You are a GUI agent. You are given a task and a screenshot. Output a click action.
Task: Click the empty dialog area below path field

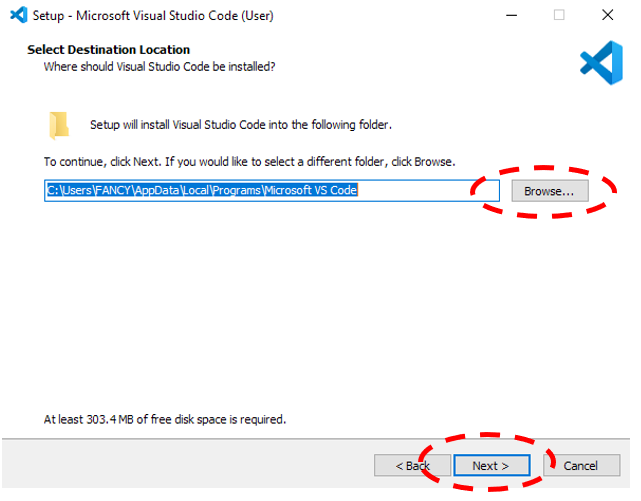320,300
